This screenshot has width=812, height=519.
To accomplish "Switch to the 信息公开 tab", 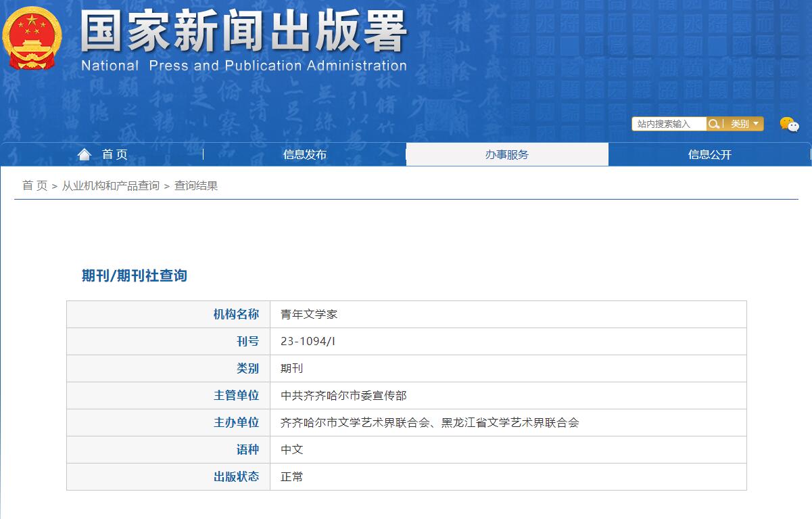I will [710, 154].
